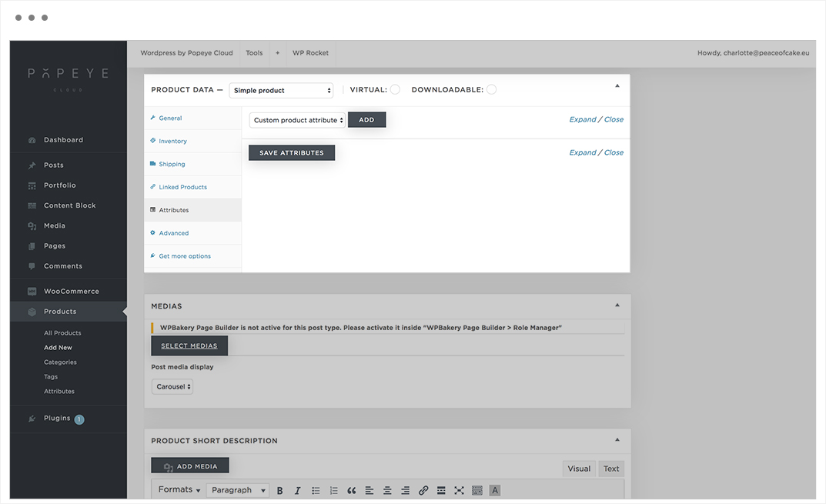The image size is (826, 504).
Task: Click the text color A icon
Action: coord(495,491)
